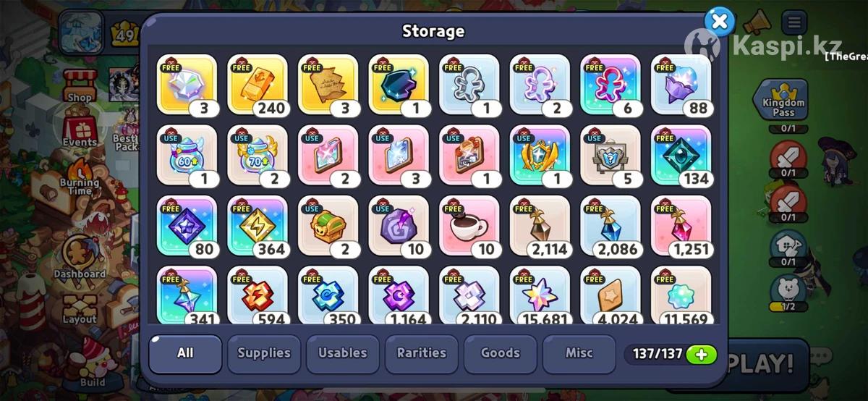The height and width of the screenshot is (401, 868).
Task: Show the Rarities tab
Action: coord(422,353)
